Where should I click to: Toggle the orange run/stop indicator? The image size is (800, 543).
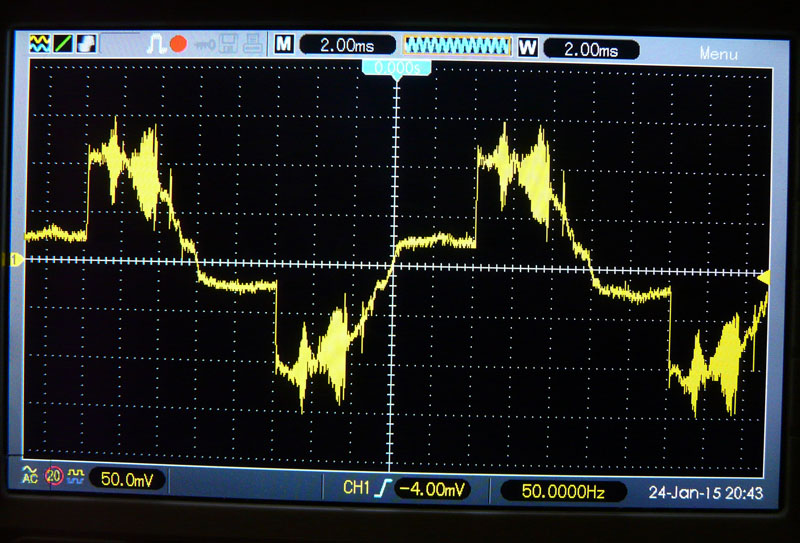coord(178,45)
